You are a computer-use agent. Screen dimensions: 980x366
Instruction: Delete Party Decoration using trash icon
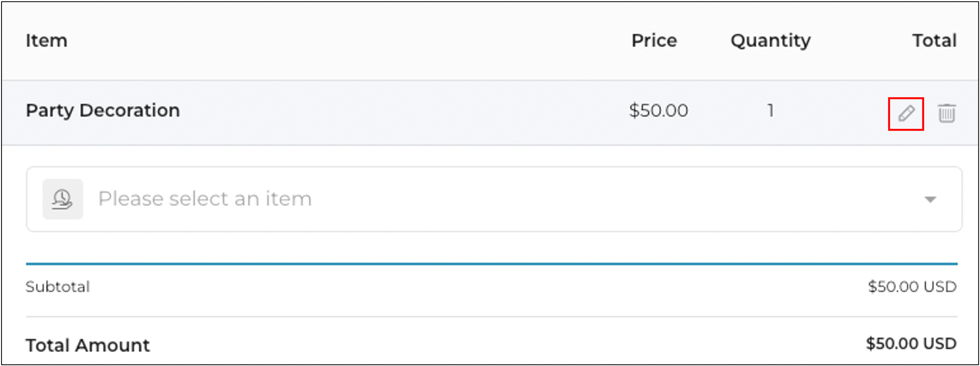click(x=946, y=113)
